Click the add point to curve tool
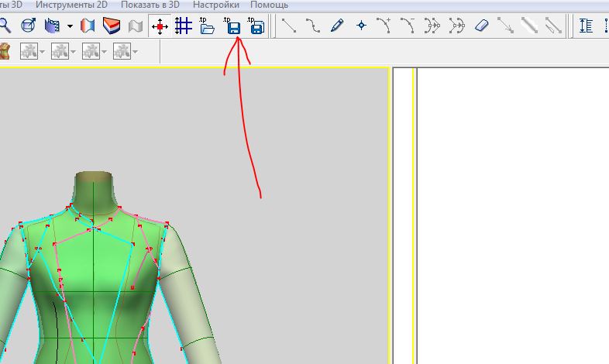The height and width of the screenshot is (364, 609). [x=384, y=26]
